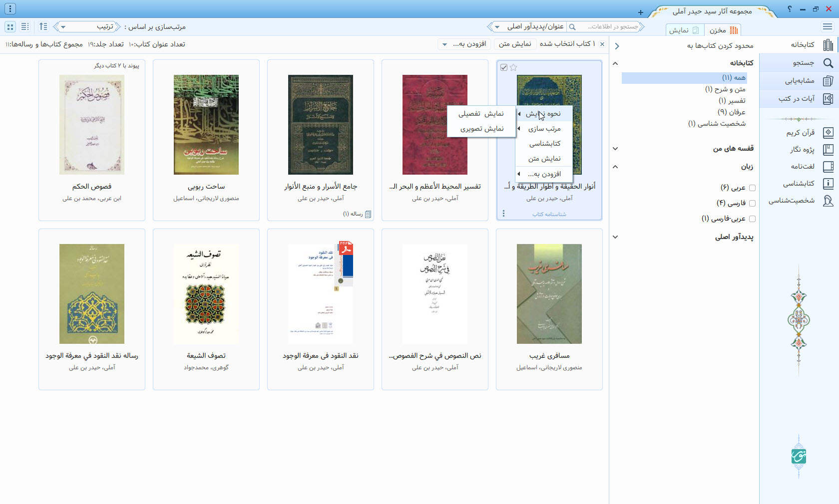Open the آیات در کتب icon
Screen dimensions: 839x504
[x=828, y=99]
